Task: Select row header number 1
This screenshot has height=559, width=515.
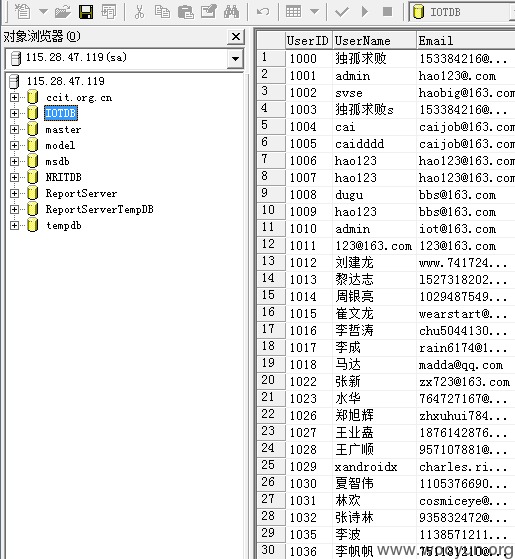Action: [271, 58]
